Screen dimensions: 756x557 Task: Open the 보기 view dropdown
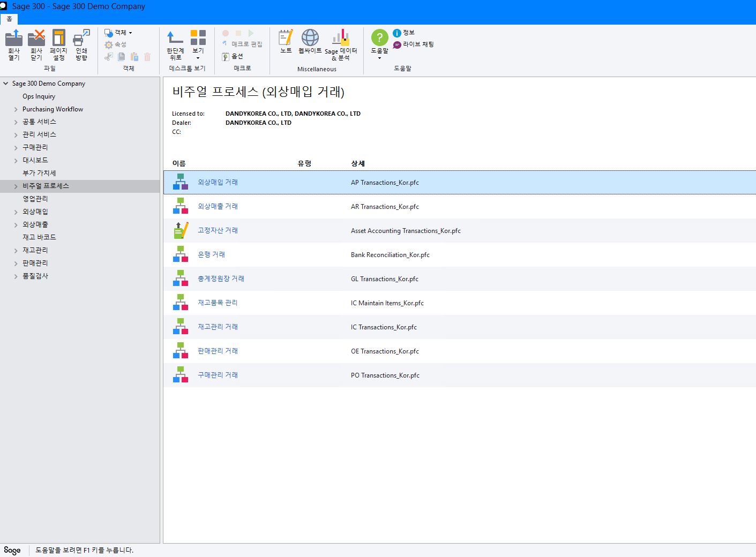198,45
